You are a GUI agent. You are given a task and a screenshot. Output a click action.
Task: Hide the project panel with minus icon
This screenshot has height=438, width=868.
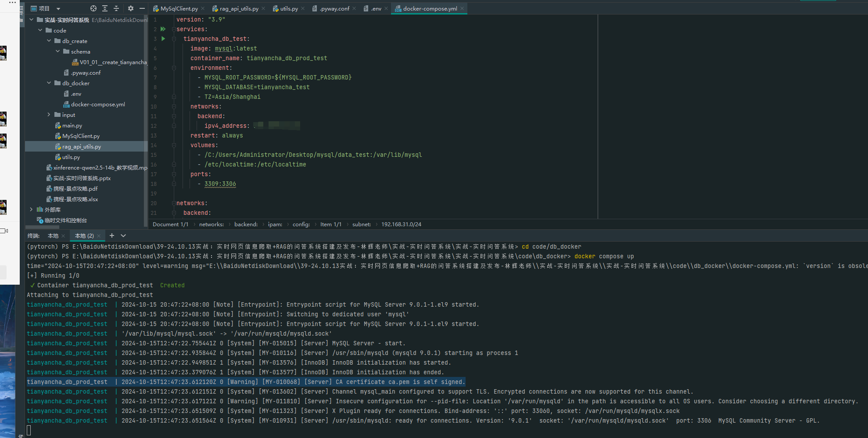pyautogui.click(x=142, y=8)
